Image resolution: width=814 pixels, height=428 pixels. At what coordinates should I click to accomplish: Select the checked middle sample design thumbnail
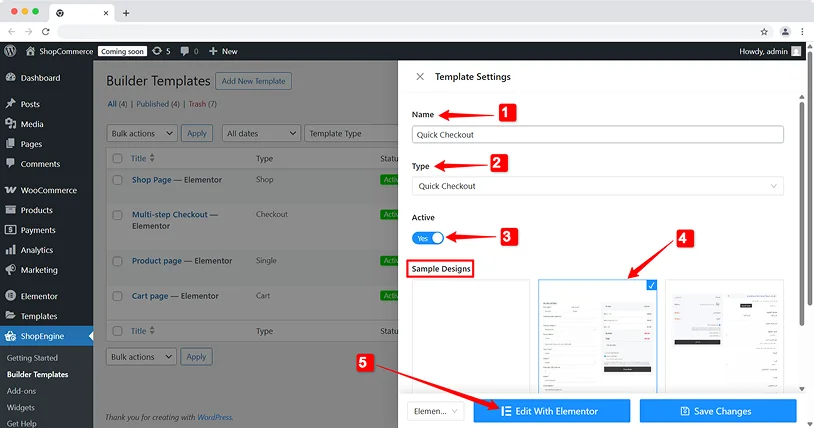pyautogui.click(x=598, y=335)
